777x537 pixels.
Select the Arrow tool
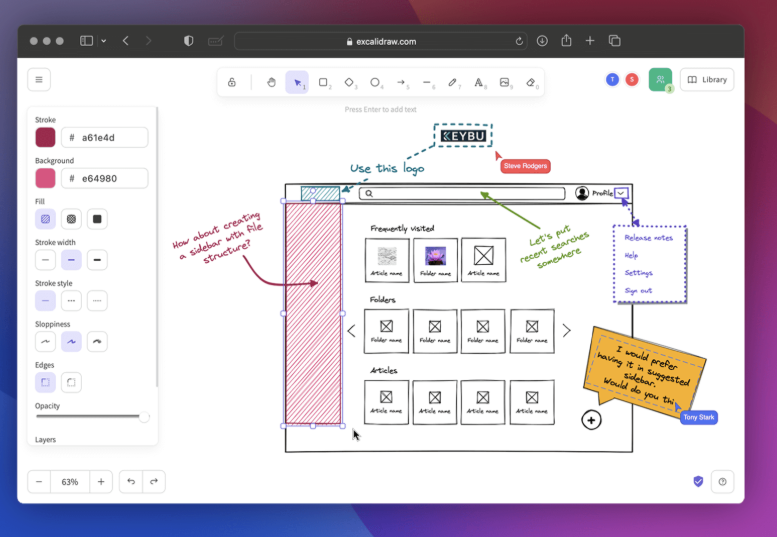401,82
